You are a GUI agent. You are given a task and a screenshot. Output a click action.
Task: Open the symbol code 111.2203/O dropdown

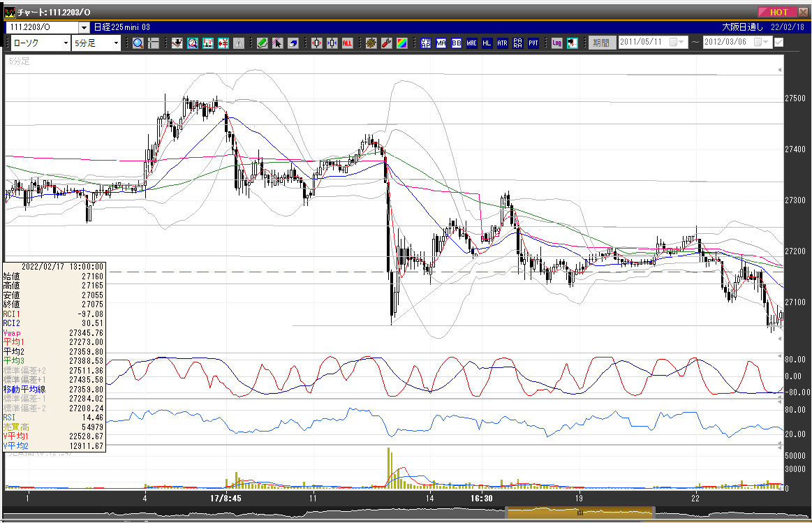[84, 27]
